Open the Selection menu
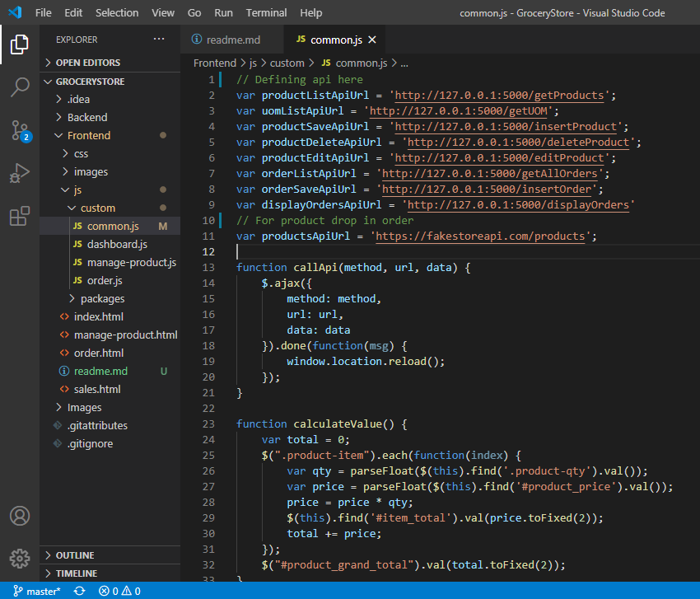The width and height of the screenshot is (700, 599). coord(117,12)
